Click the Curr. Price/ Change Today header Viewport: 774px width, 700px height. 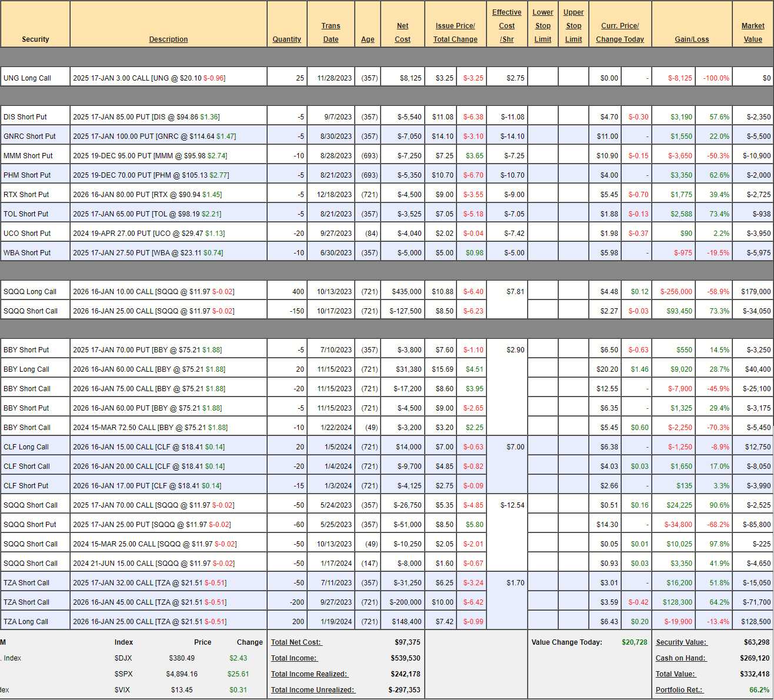click(620, 32)
